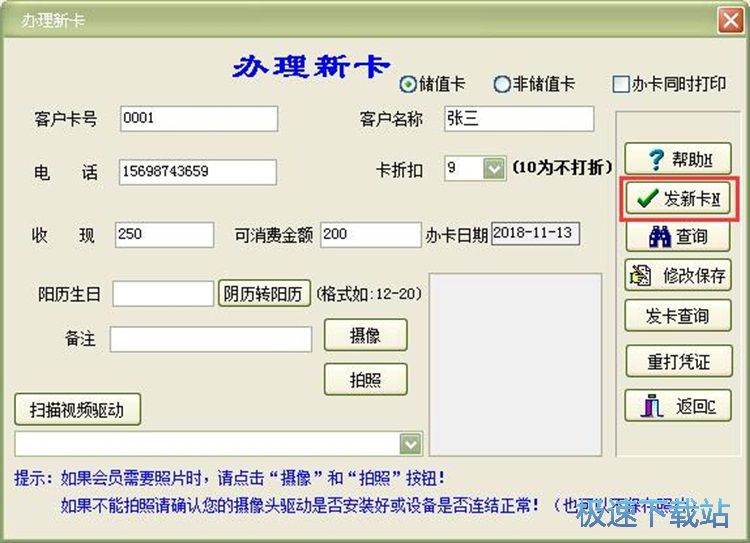Click the 重打凭证 button
750x543 pixels.
(679, 361)
